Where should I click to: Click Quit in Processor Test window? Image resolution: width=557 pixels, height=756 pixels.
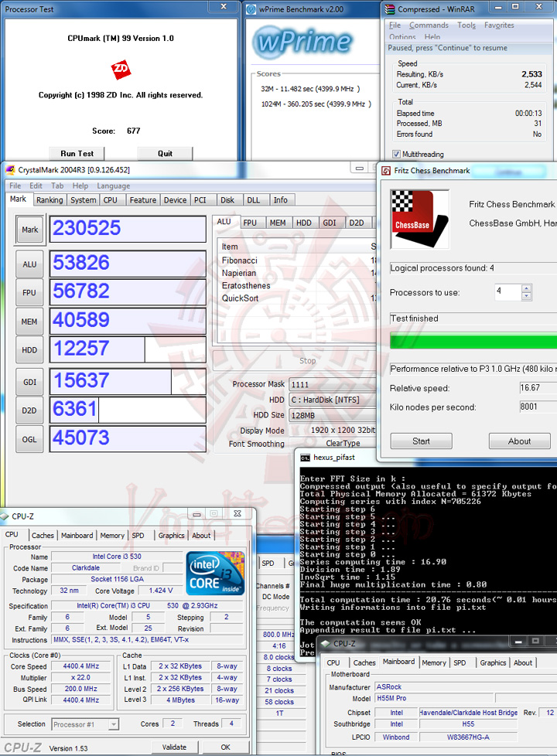165,153
